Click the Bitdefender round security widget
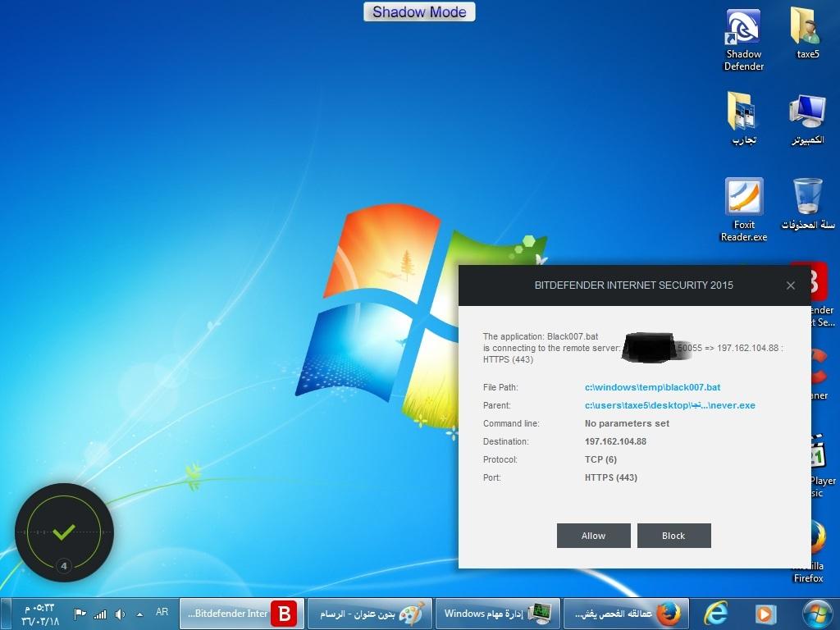 [x=64, y=532]
